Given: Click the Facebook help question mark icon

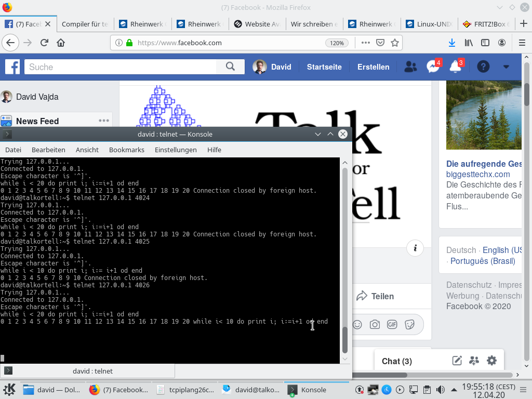Looking at the screenshot, I should pos(483,67).
